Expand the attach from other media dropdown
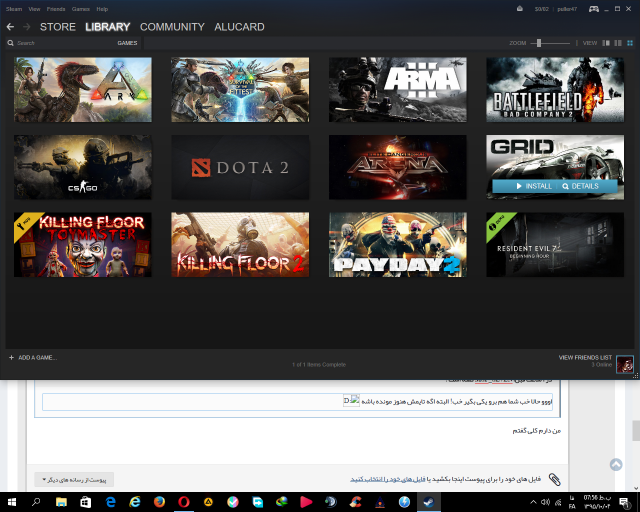640x512 pixels. 74,480
